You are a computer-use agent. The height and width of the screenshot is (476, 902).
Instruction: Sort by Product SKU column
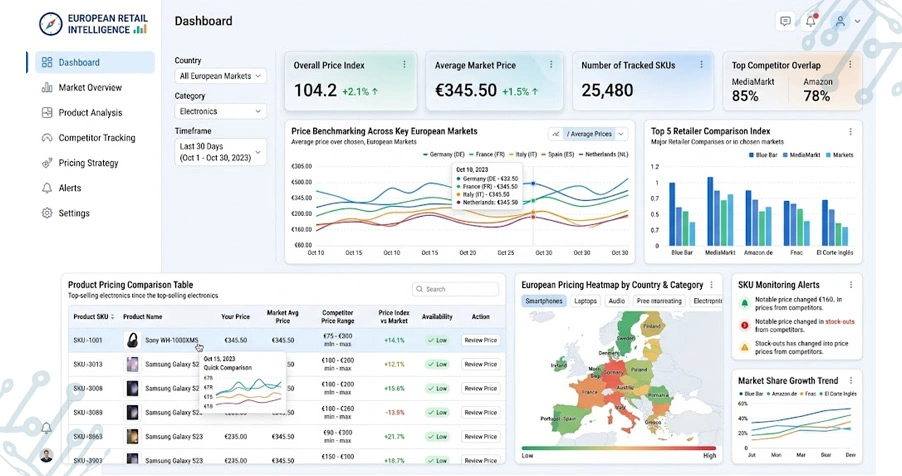[x=94, y=317]
